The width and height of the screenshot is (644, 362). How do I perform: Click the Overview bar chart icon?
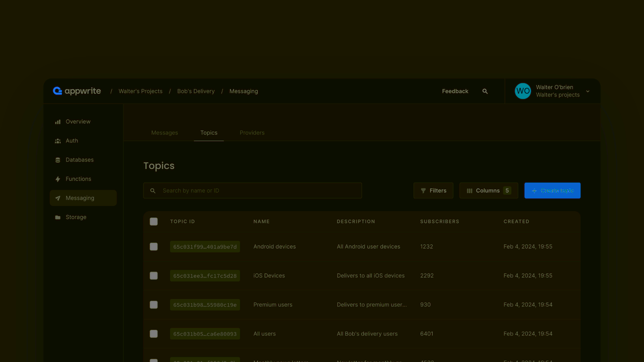click(58, 122)
